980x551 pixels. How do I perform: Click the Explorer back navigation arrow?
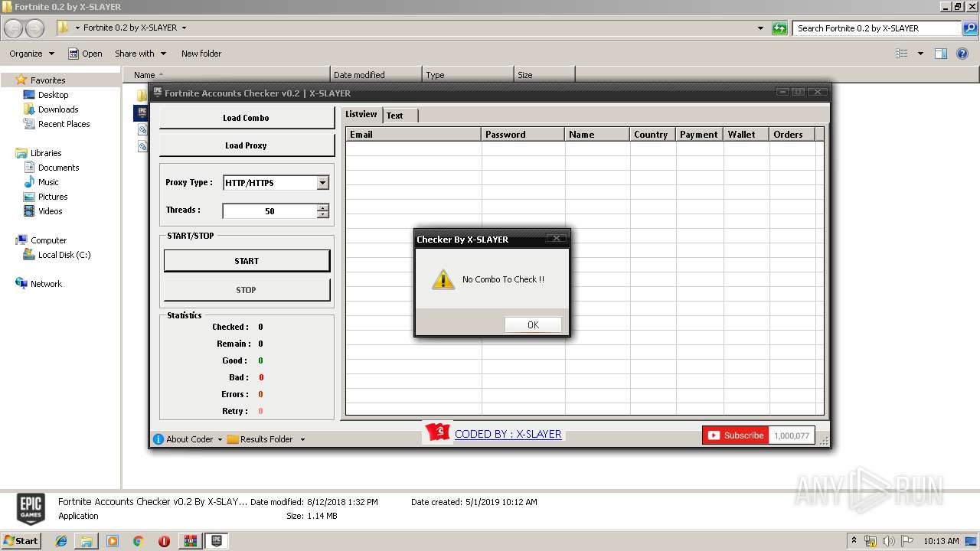tap(14, 28)
